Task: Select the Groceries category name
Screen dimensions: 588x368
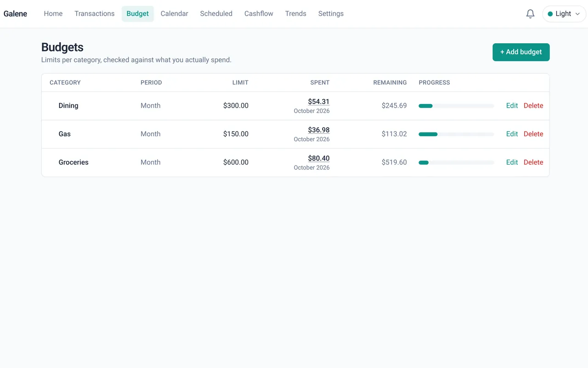Action: (73, 162)
